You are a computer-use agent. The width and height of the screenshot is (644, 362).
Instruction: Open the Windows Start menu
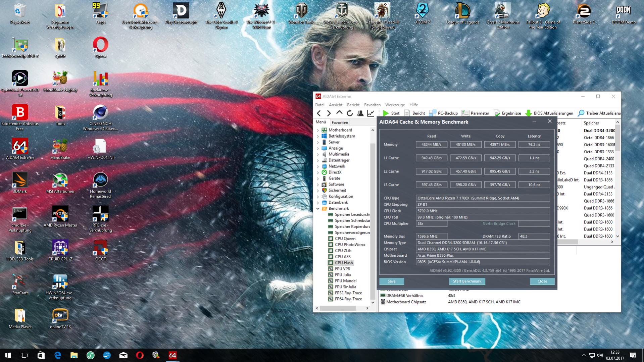point(8,355)
